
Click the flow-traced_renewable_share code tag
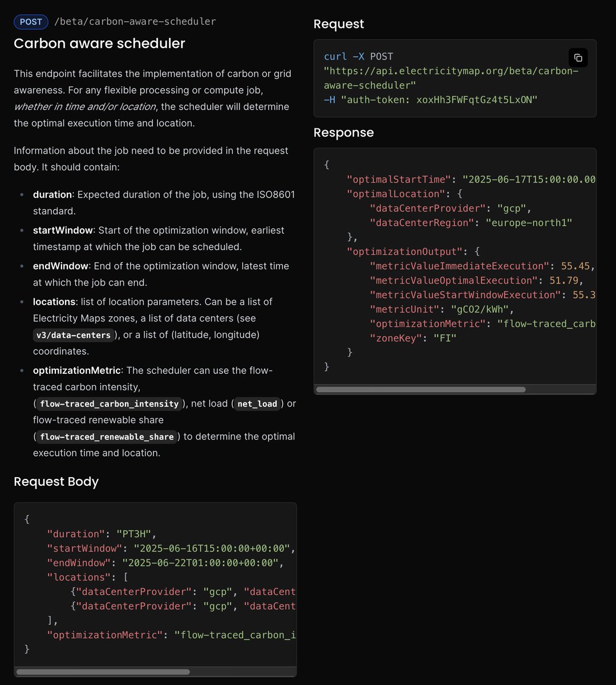click(x=107, y=437)
